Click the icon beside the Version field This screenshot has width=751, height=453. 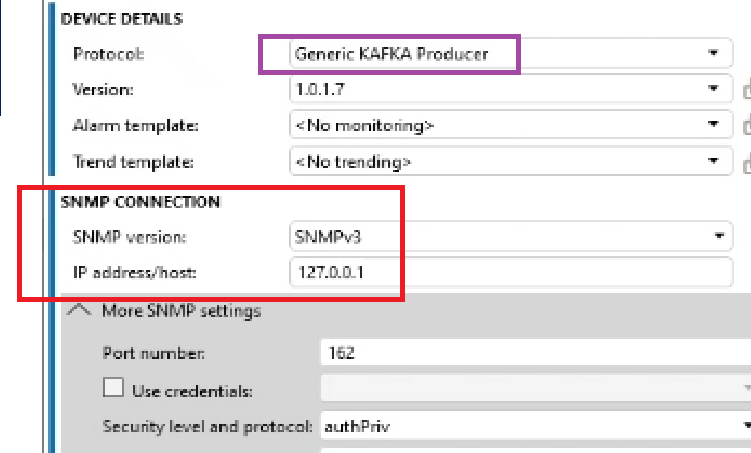745,90
